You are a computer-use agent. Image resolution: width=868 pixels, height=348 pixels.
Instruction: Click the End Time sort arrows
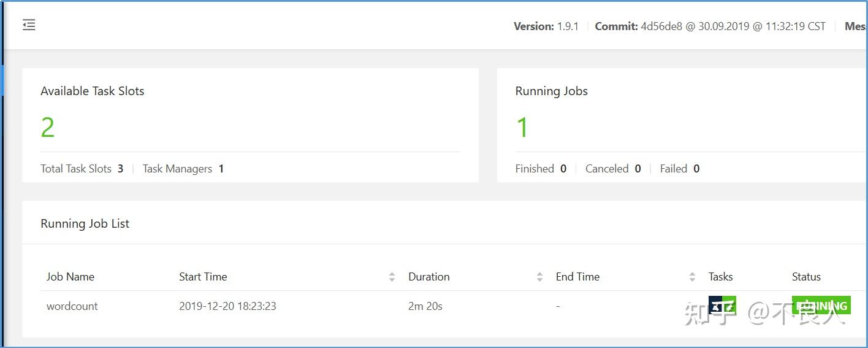(x=692, y=277)
